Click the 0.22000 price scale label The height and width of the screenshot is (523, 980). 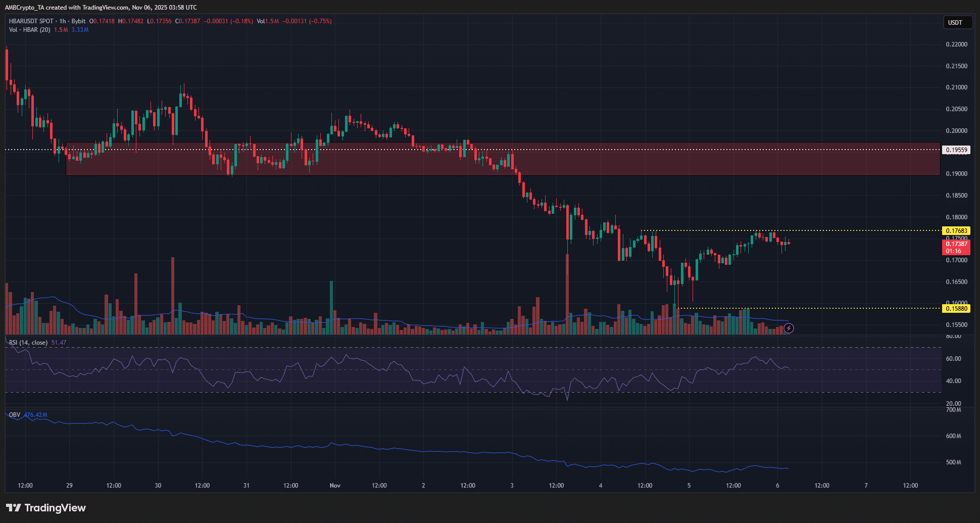pos(957,44)
